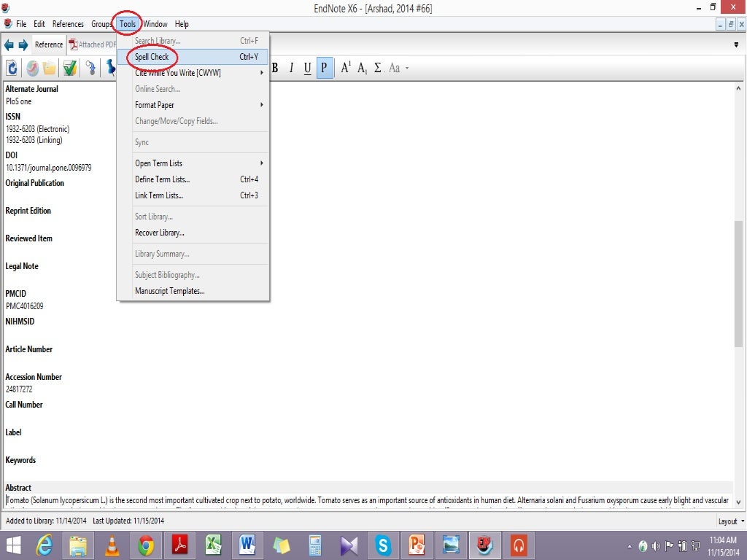Click the PMCID value PMC4016209

(25, 306)
